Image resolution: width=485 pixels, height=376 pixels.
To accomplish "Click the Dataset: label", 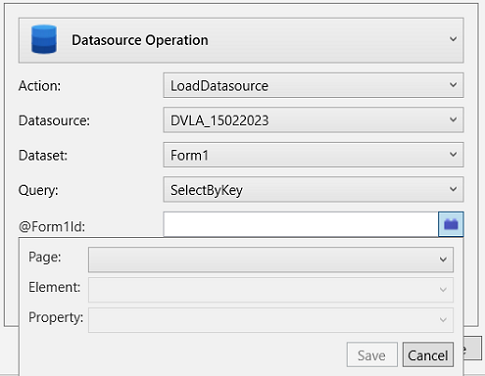I will click(x=43, y=155).
